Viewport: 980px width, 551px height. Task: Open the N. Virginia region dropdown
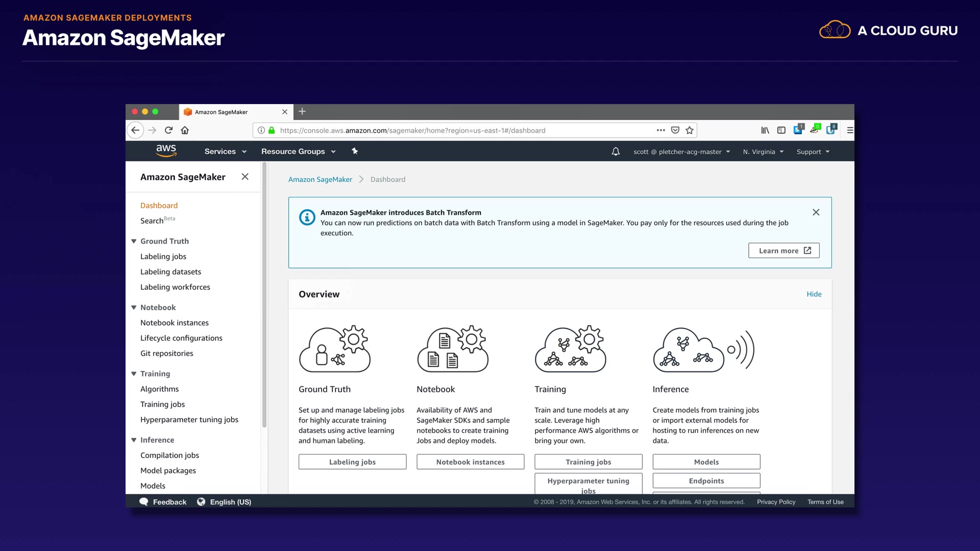click(x=763, y=152)
